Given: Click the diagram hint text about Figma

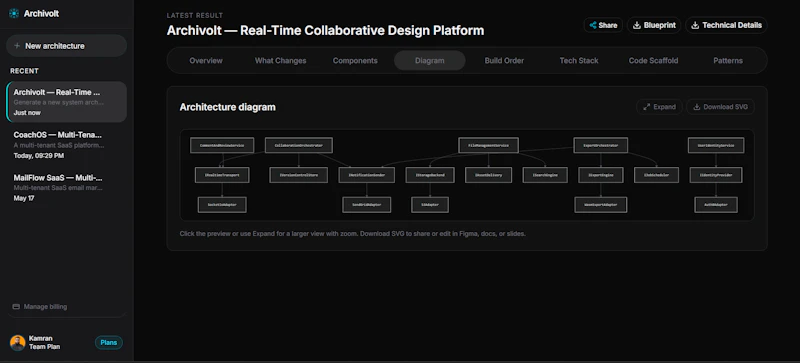Looking at the screenshot, I should 353,234.
